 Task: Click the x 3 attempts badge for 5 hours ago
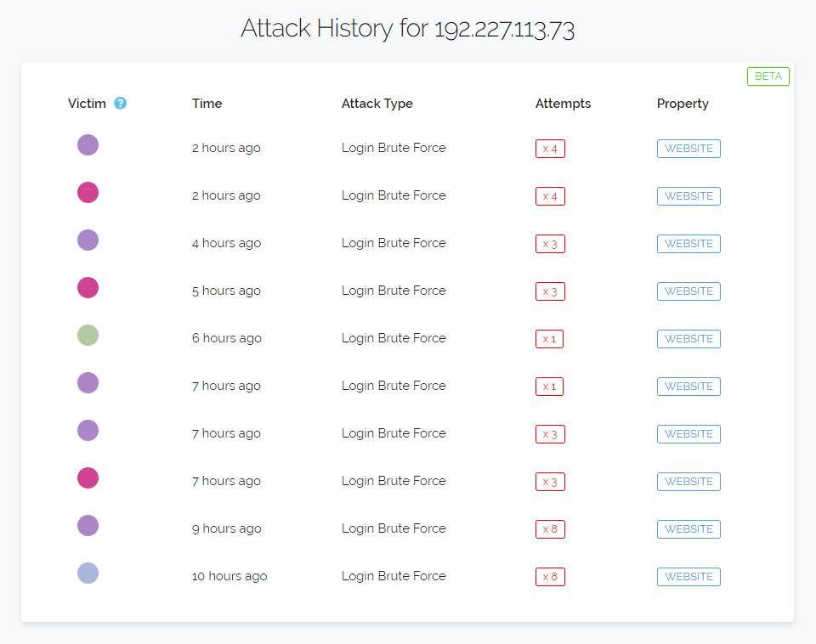pos(550,291)
